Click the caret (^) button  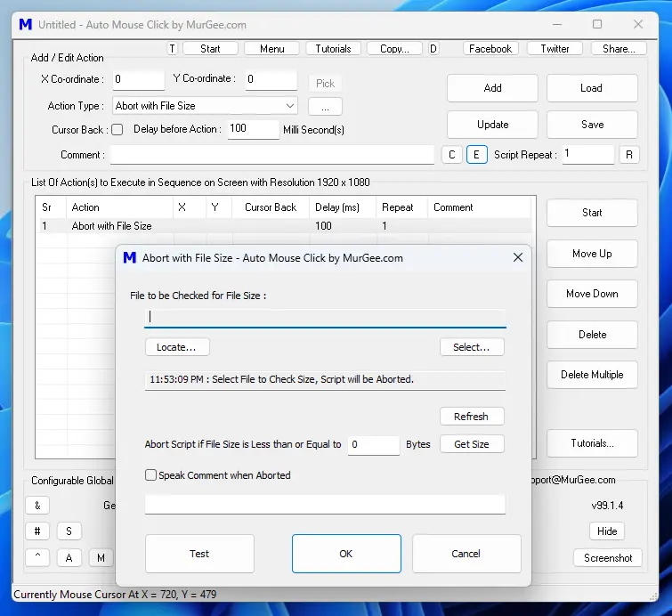37,557
